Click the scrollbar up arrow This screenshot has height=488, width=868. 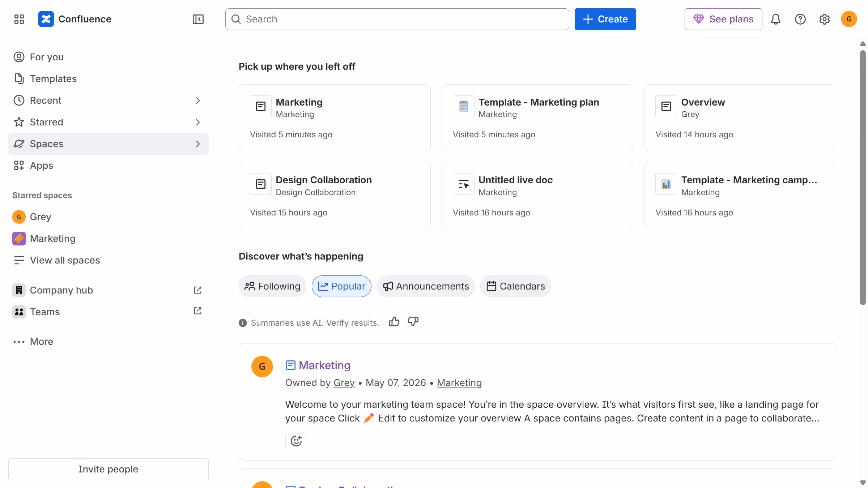[863, 43]
